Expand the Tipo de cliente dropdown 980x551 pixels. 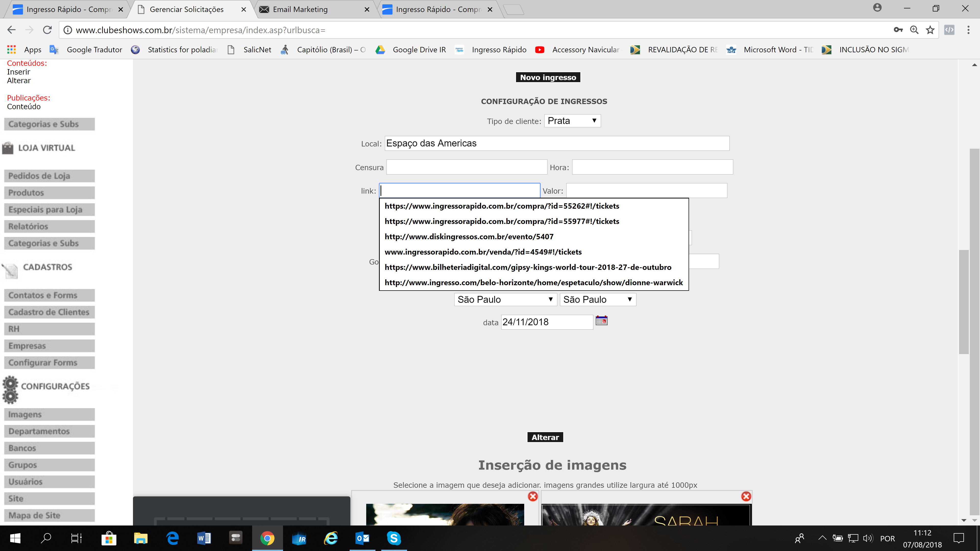pos(572,121)
